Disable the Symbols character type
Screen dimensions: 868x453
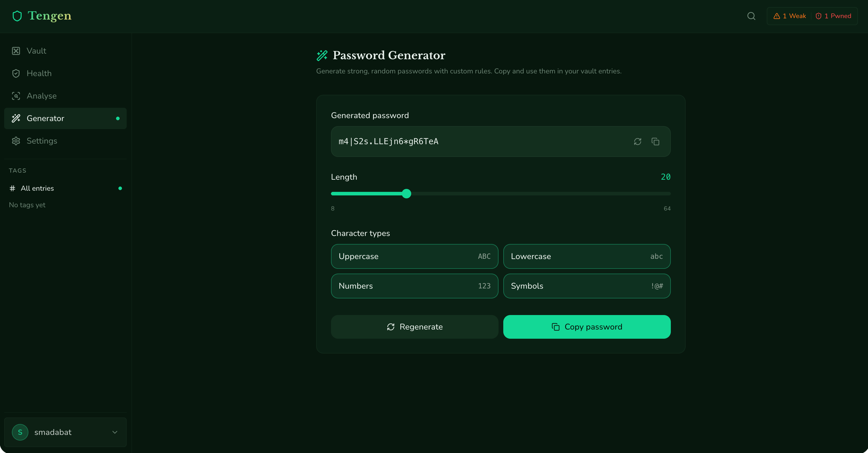point(586,286)
